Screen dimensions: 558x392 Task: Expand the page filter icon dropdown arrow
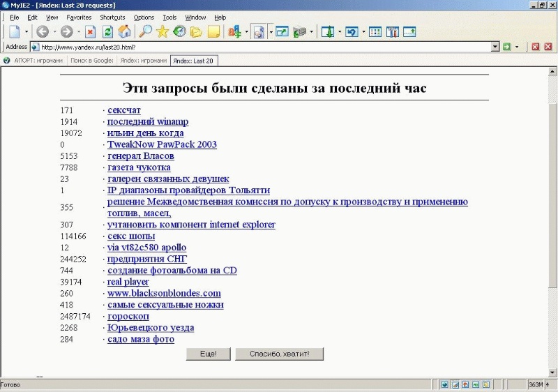pyautogui.click(x=271, y=32)
